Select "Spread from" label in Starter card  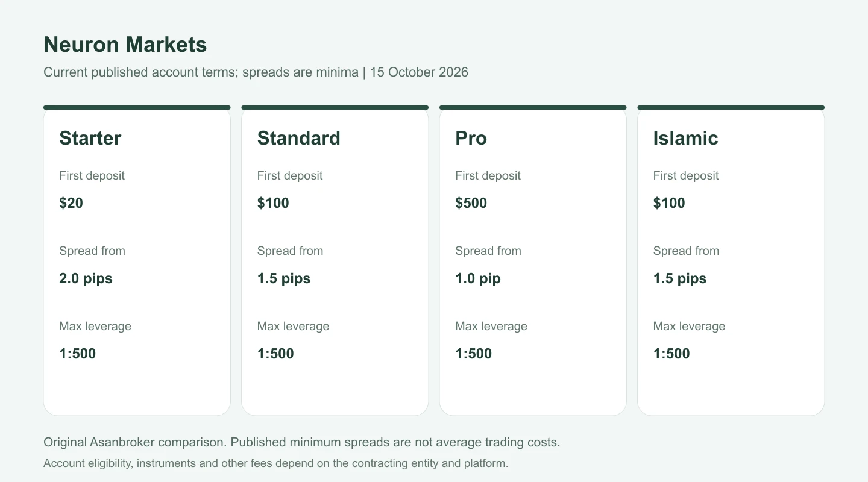[92, 251]
